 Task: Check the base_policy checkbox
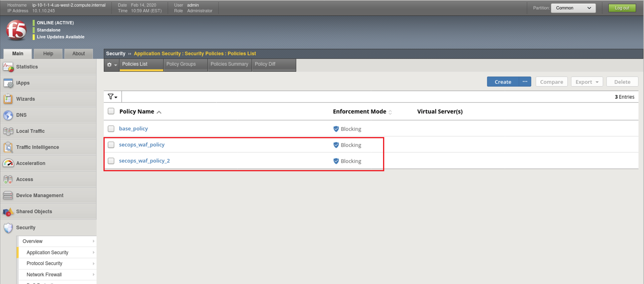coord(111,129)
